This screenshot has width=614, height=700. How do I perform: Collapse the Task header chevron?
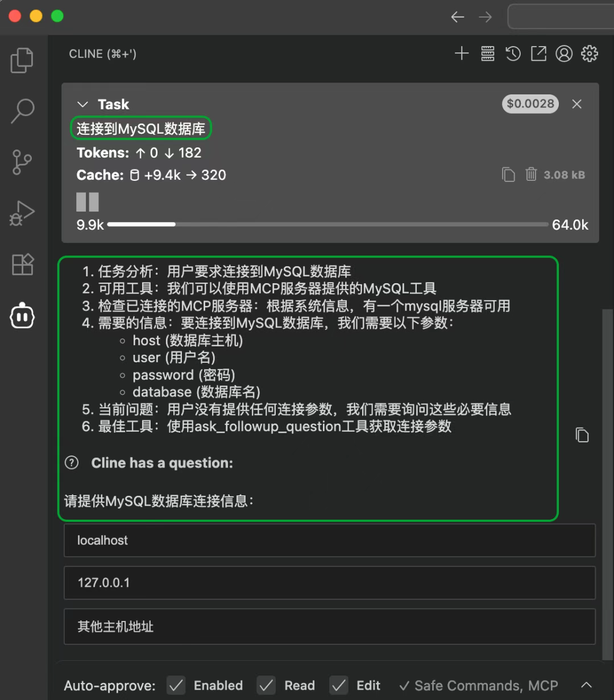tap(82, 104)
